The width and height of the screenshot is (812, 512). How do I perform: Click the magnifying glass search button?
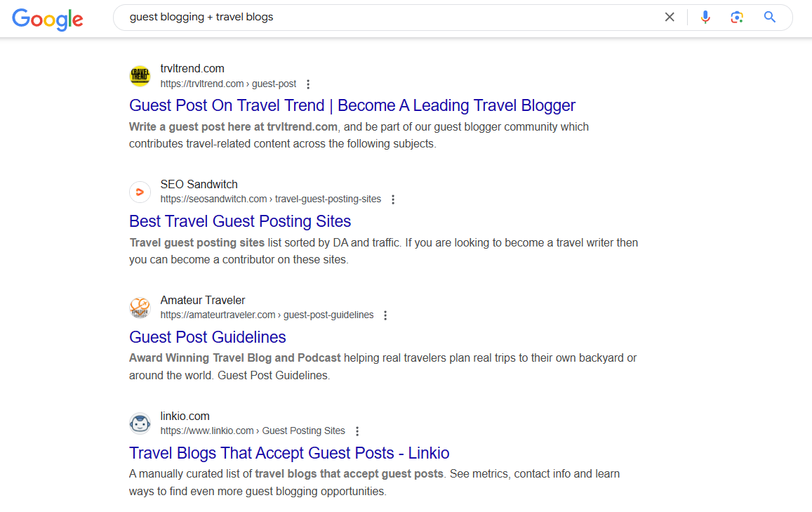point(769,17)
